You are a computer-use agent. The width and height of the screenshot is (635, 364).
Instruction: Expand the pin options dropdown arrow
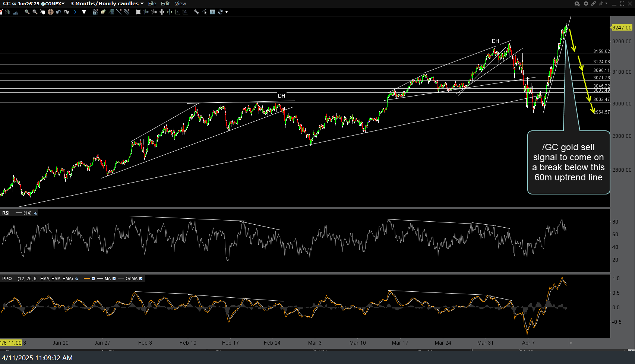[x=606, y=4]
